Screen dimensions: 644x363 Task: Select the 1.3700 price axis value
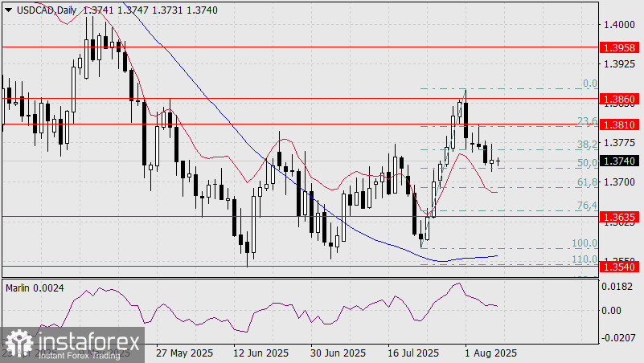[x=618, y=182]
